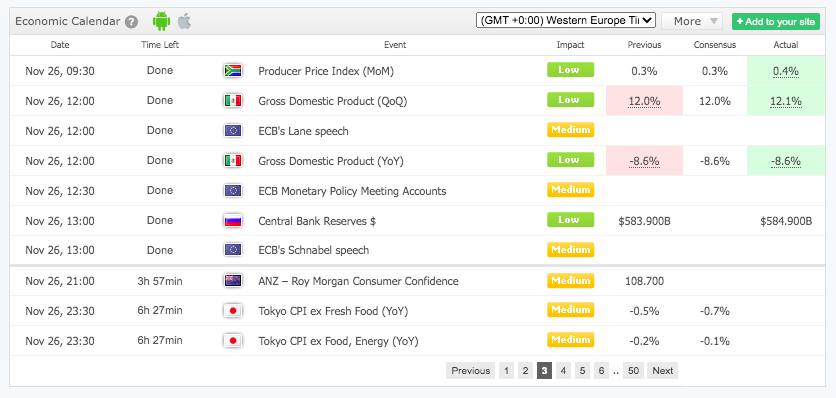Viewport: 836px width, 398px height.
Task: Open Producer Price Index (MoM) event
Action: click(x=326, y=71)
